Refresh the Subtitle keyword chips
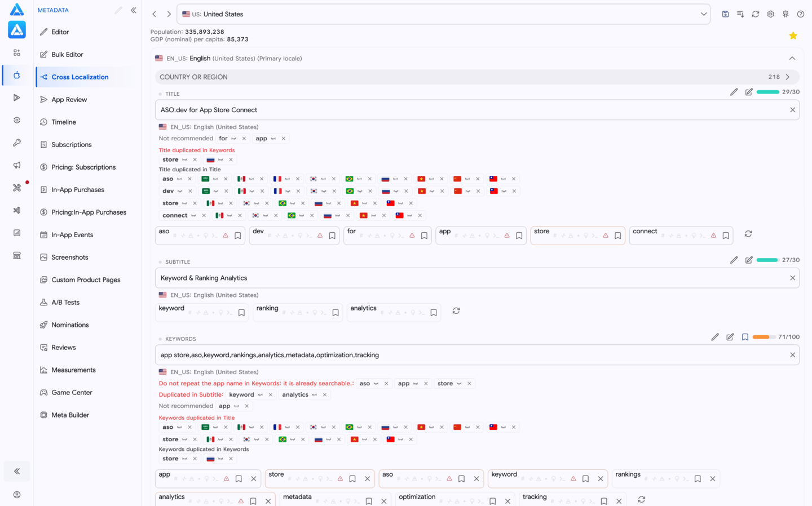Screen dimensions: 812x506 tap(456, 311)
